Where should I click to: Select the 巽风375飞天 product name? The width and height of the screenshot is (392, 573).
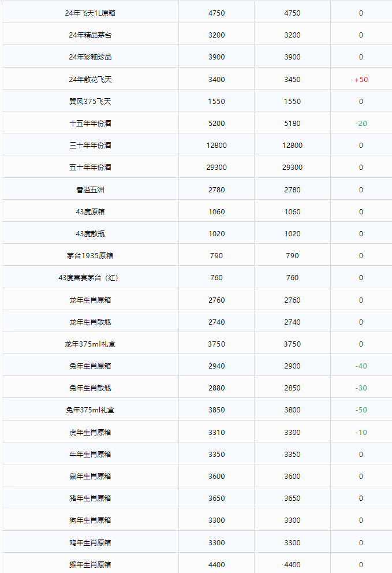pos(90,102)
